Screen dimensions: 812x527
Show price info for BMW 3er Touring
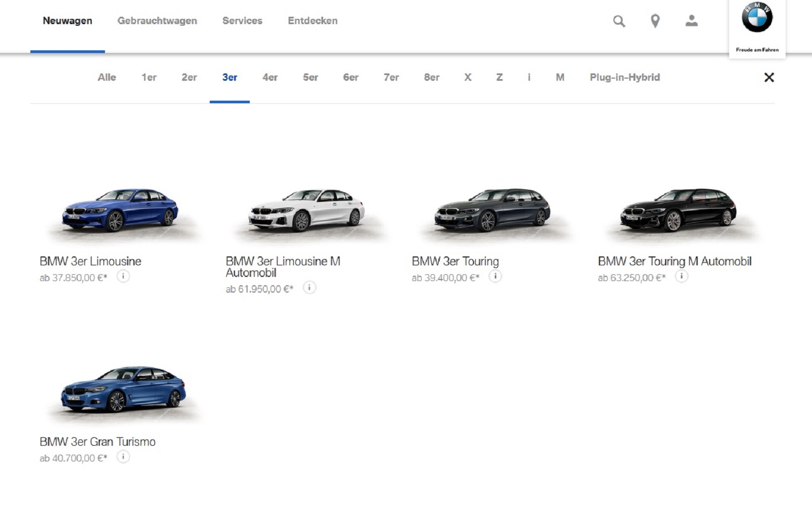[495, 276]
